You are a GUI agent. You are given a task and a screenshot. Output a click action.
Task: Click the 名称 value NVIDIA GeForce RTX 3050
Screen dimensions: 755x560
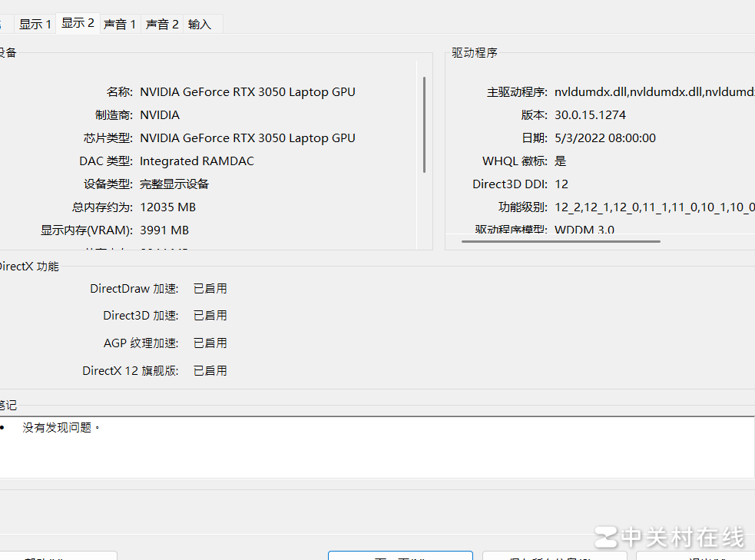pos(247,92)
